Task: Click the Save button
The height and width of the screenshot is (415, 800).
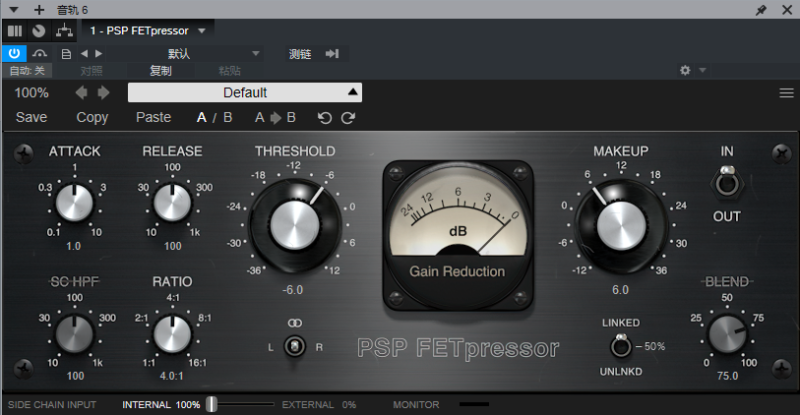Action: (x=31, y=117)
